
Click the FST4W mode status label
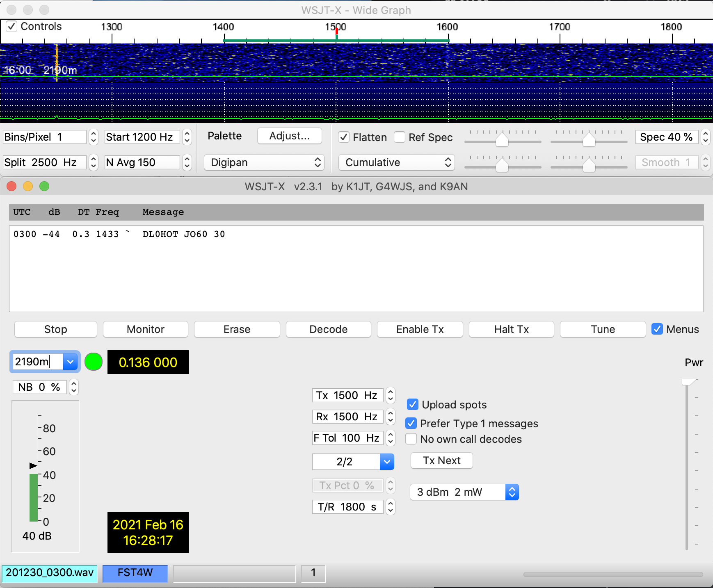coord(135,573)
